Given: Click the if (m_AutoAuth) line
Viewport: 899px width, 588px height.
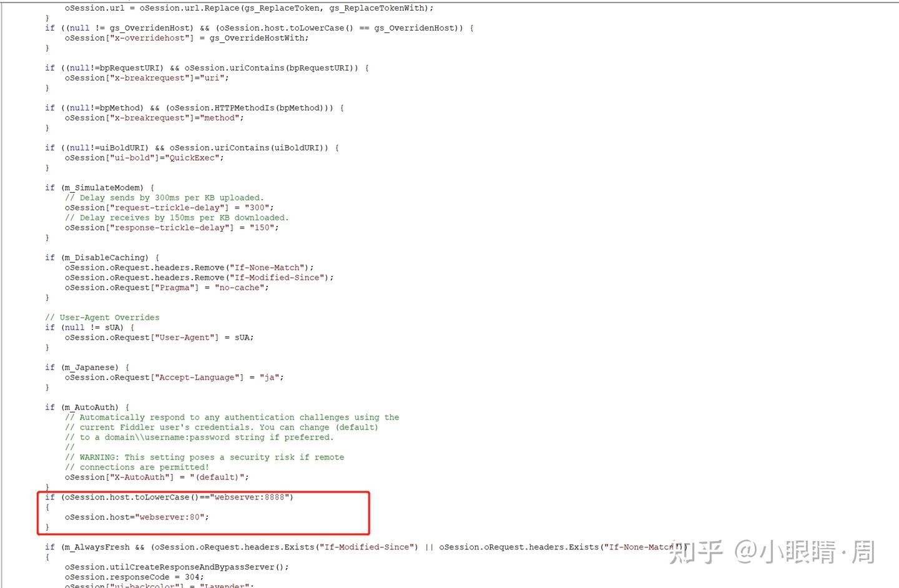Looking at the screenshot, I should [x=87, y=408].
